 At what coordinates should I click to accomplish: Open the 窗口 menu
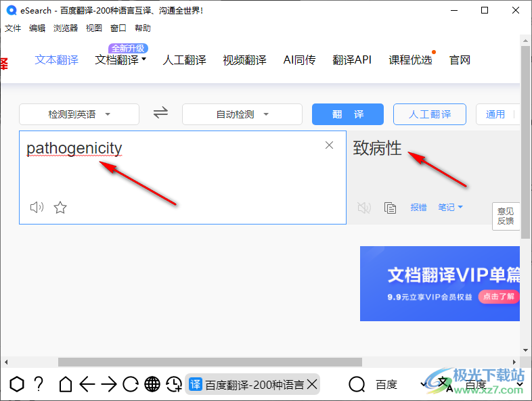(118, 28)
